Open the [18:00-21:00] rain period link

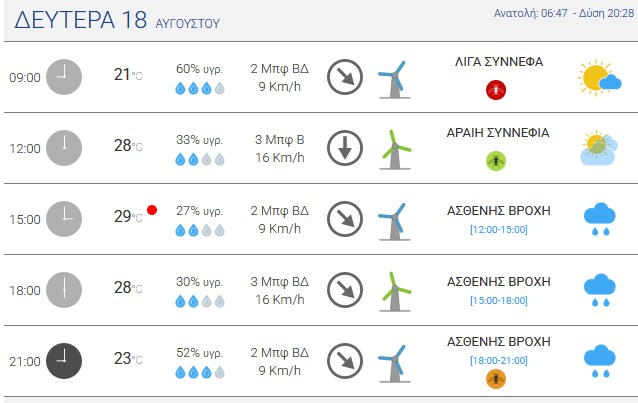499,360
